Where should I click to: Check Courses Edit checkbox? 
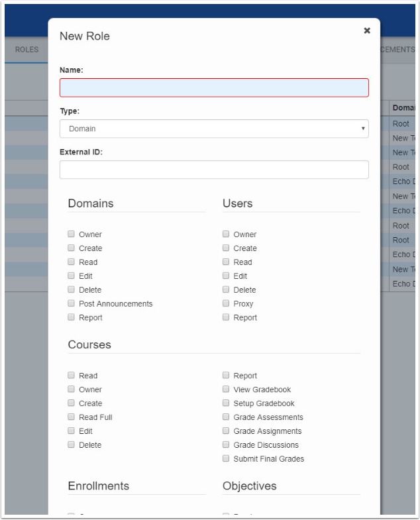(71, 431)
